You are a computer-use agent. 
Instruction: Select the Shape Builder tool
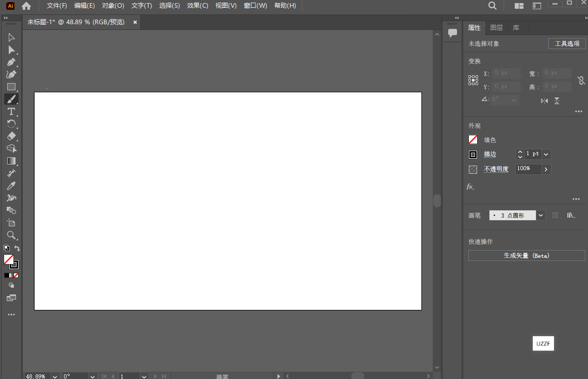(x=11, y=149)
